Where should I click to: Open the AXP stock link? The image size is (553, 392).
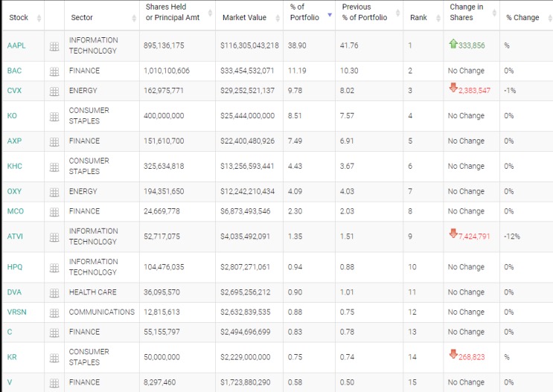(x=14, y=141)
